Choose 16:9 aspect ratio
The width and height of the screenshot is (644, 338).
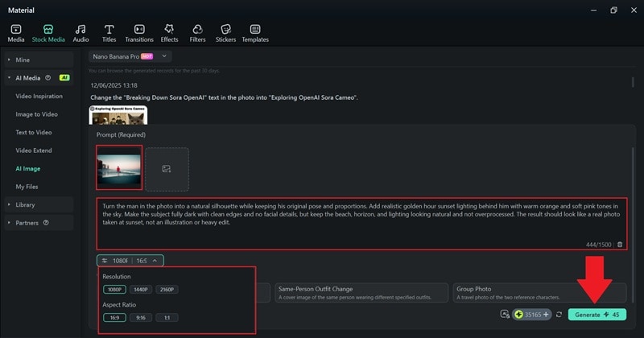pos(114,318)
